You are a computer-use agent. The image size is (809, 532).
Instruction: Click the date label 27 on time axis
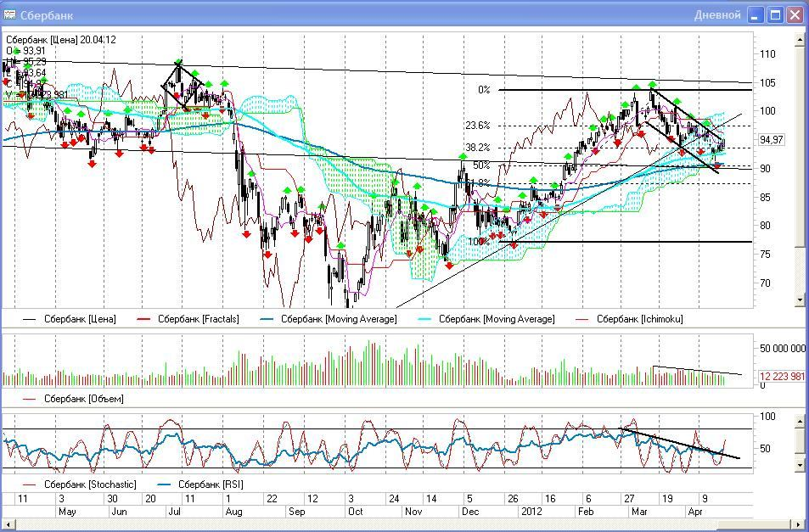click(x=628, y=499)
